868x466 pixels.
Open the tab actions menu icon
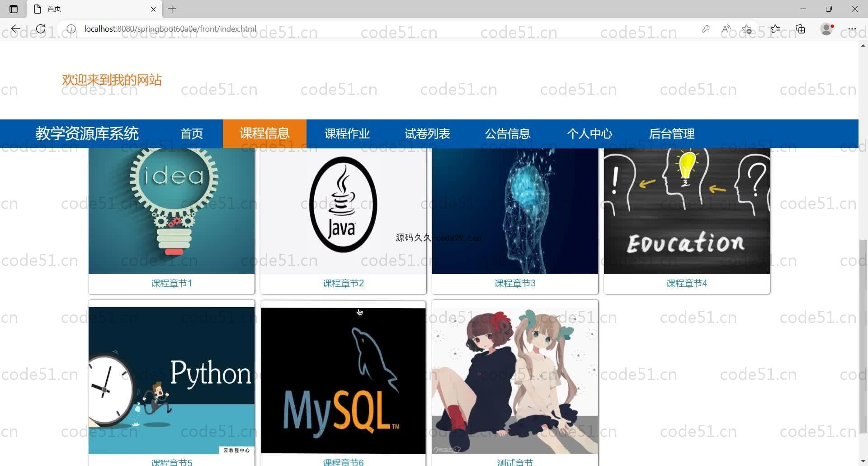point(14,9)
